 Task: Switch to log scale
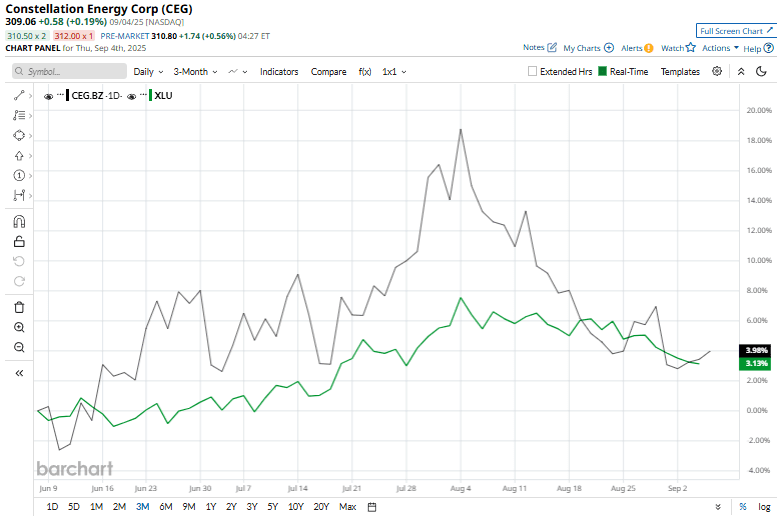[764, 507]
